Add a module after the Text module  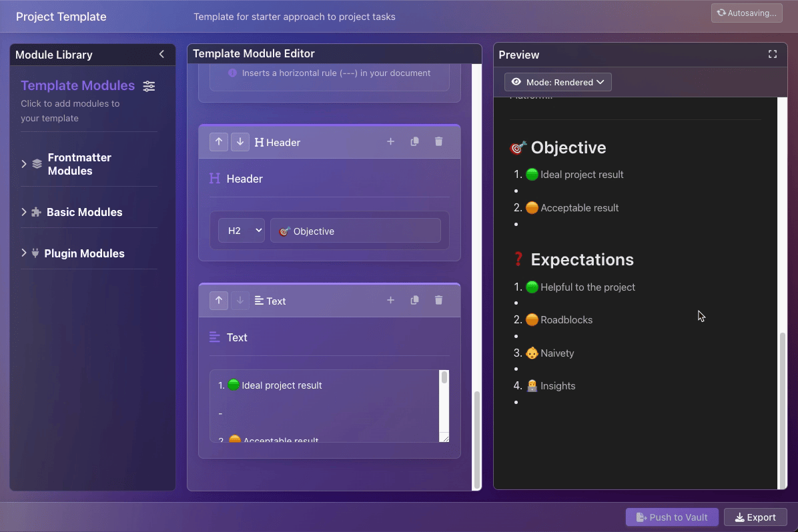[x=390, y=301]
